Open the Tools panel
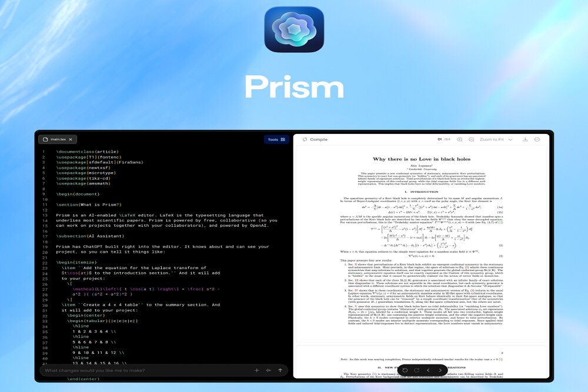 coord(276,139)
